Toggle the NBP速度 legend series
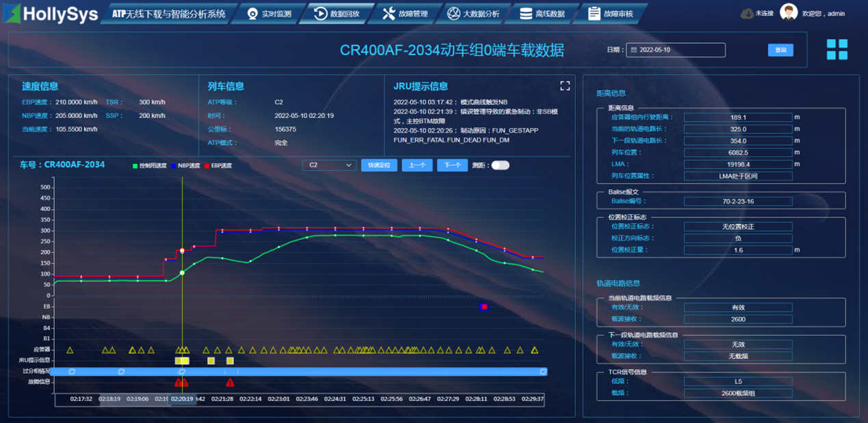 pyautogui.click(x=185, y=166)
